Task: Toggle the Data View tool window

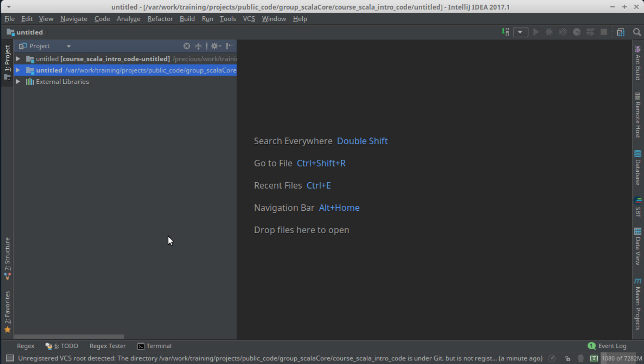Action: coord(637,246)
